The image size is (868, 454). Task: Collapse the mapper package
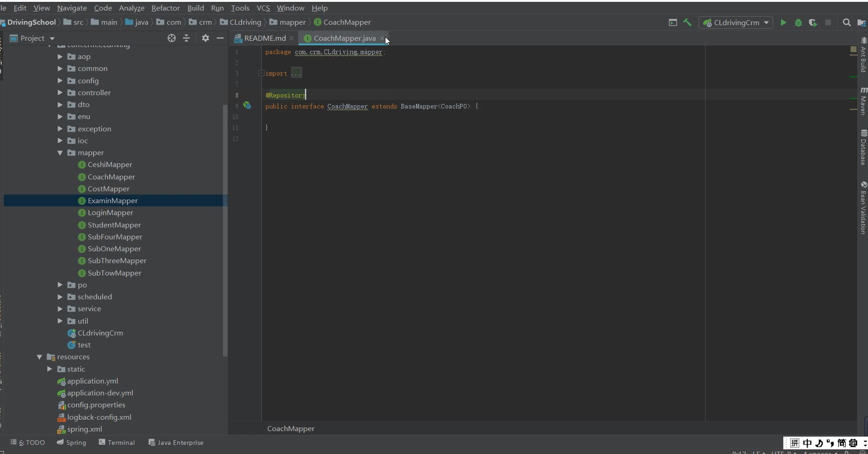coord(60,153)
